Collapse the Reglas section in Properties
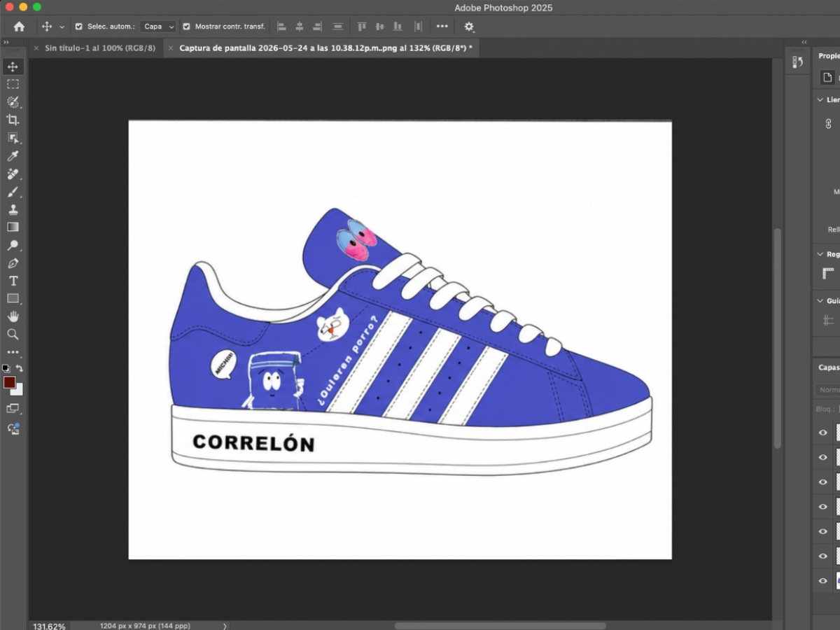 coord(820,254)
